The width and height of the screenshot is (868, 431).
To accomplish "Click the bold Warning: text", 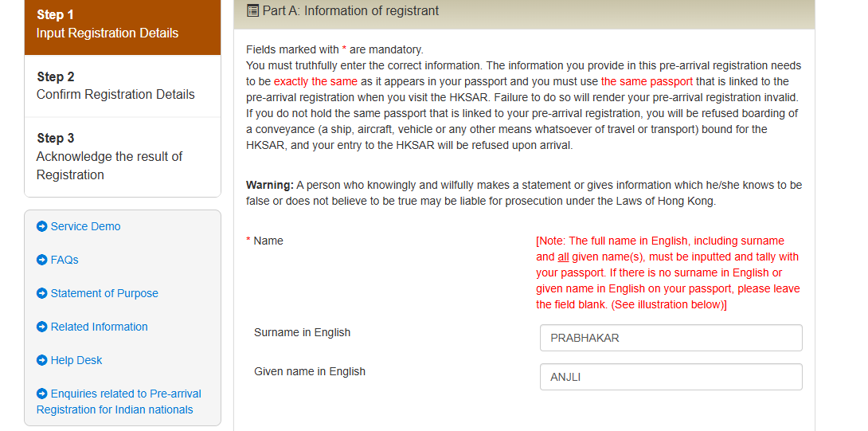I will pos(270,185).
